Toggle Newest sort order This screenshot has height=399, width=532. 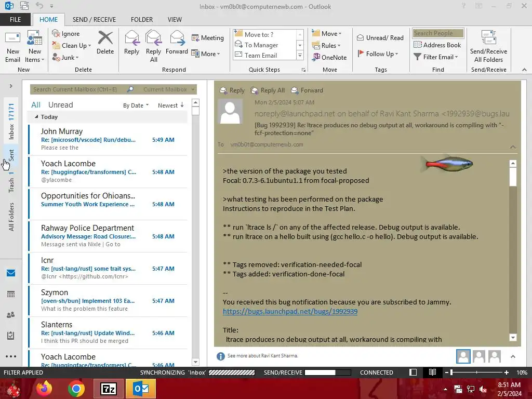170,105
